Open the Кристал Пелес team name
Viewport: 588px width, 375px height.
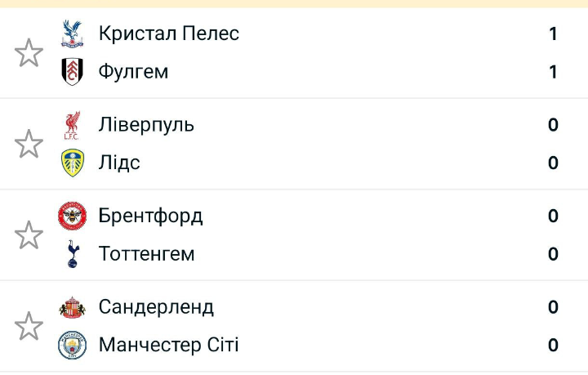point(168,33)
